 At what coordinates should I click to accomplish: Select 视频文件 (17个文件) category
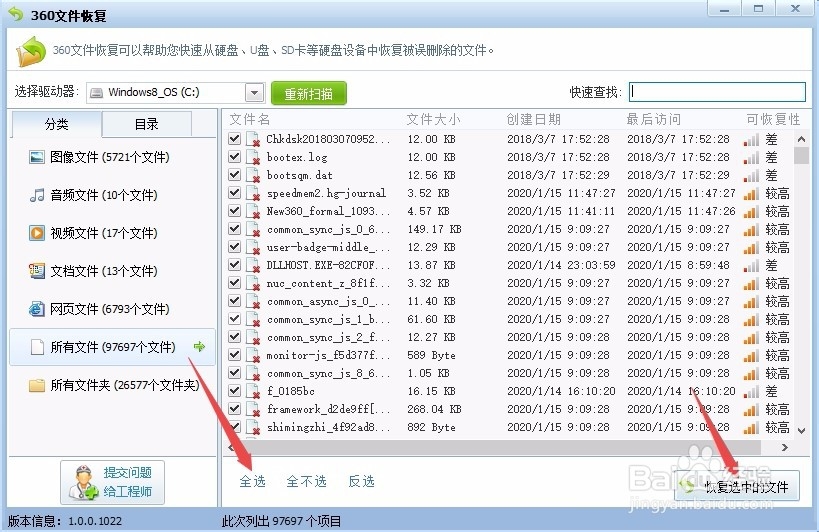pyautogui.click(x=112, y=233)
